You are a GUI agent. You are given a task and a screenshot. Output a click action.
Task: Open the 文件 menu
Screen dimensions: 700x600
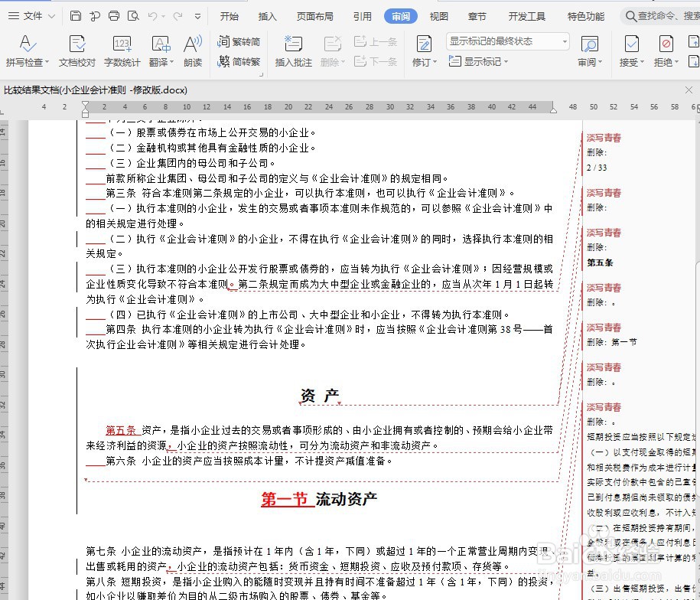pos(31,16)
